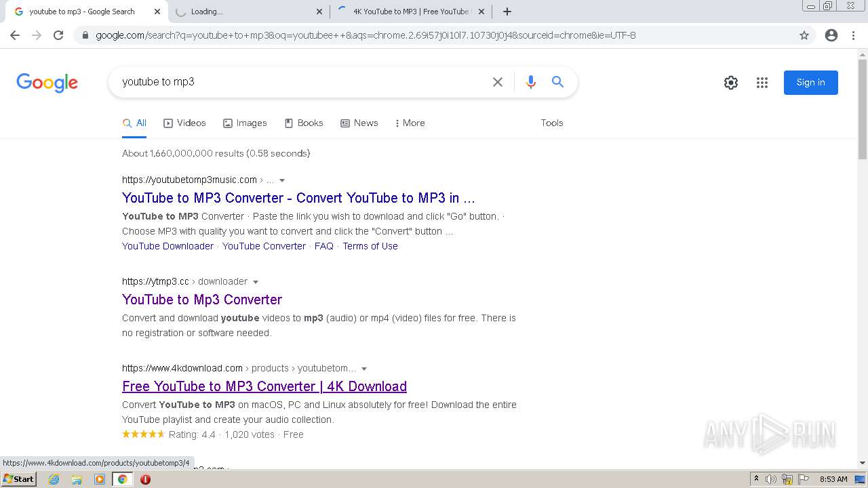The height and width of the screenshot is (488, 868).
Task: Open YouTube to MP3 Converter - Convert result
Action: pyautogui.click(x=298, y=198)
